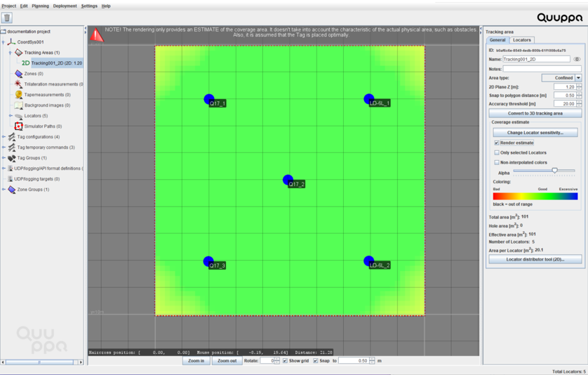The width and height of the screenshot is (588, 375).
Task: Enable Non-interpolated colors checkbox
Action: (497, 162)
